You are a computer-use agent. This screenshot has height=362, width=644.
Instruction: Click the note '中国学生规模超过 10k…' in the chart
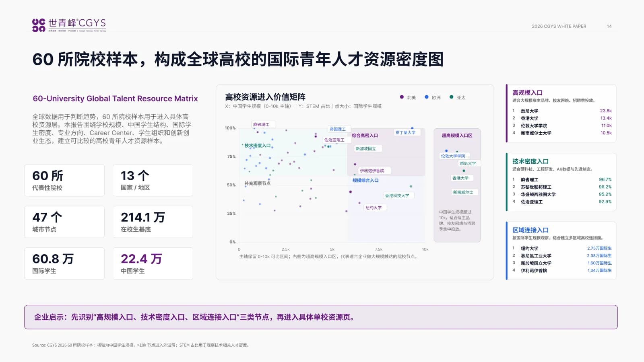click(457, 220)
